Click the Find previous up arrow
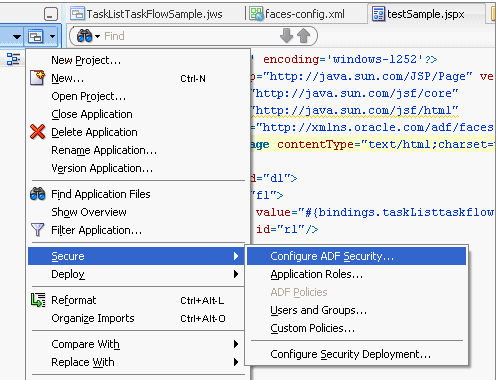The image size is (501, 380). click(303, 36)
